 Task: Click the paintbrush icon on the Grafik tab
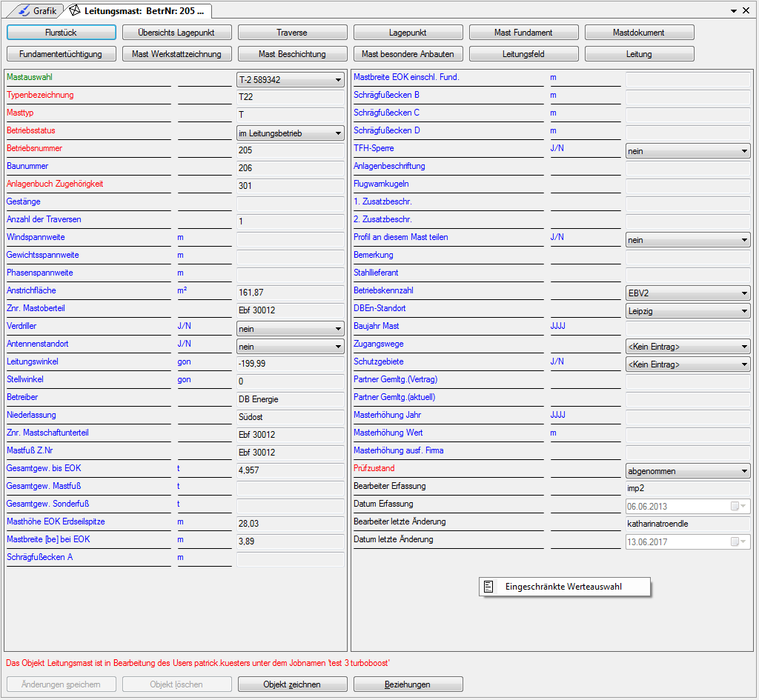(24, 11)
